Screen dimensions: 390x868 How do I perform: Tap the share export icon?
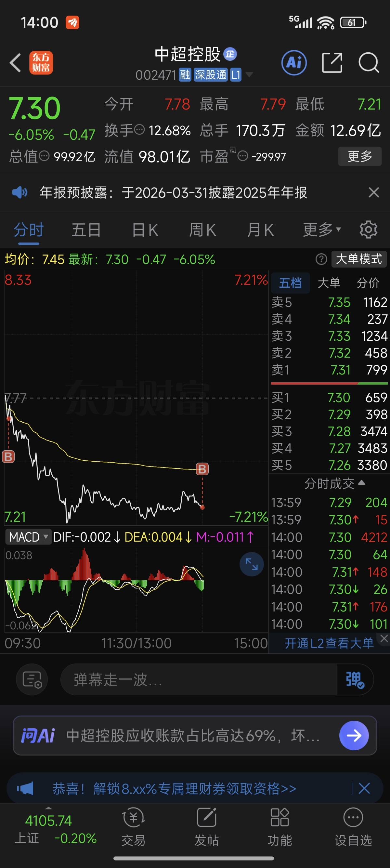point(332,63)
